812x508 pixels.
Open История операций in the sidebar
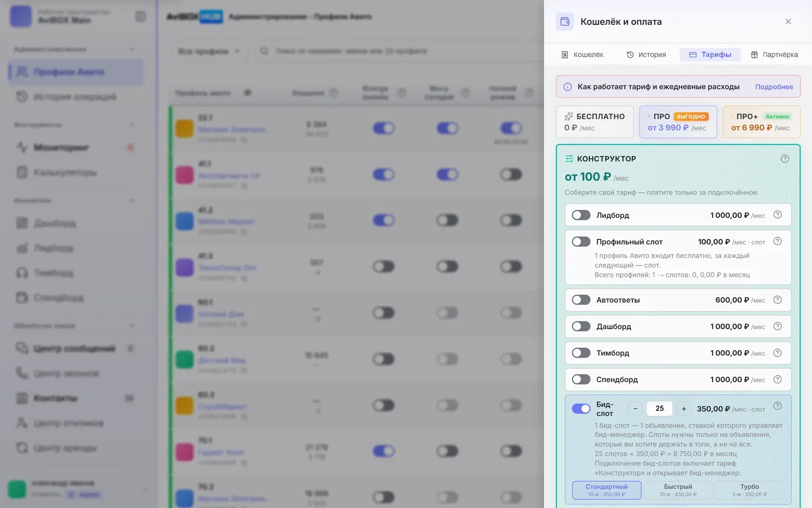tap(76, 97)
